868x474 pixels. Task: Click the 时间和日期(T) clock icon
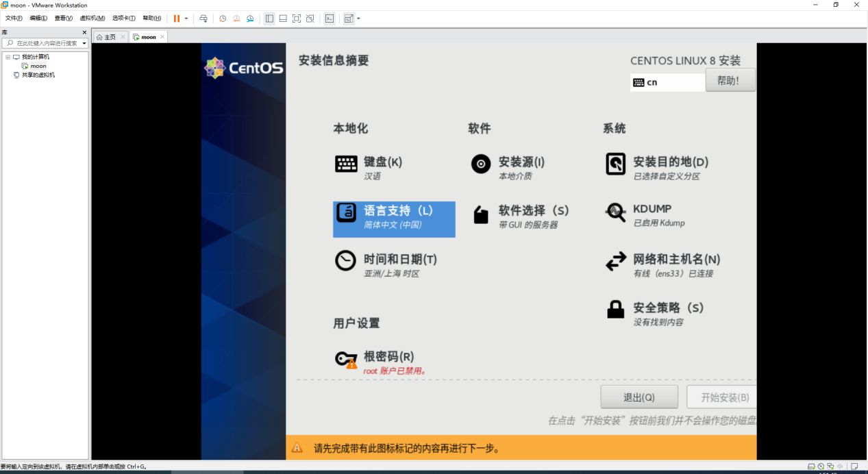(345, 261)
